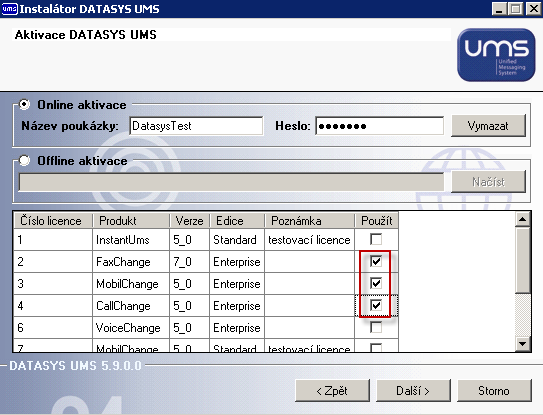Screen dimensions: 543x415
Task: Click licence number 6 cell
Action: pos(53,328)
